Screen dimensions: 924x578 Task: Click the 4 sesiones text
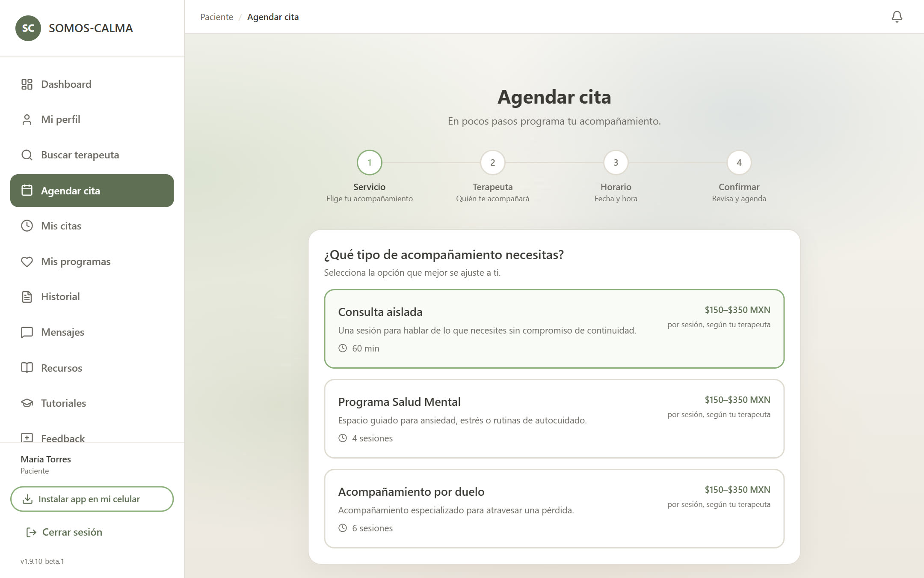[x=372, y=438]
